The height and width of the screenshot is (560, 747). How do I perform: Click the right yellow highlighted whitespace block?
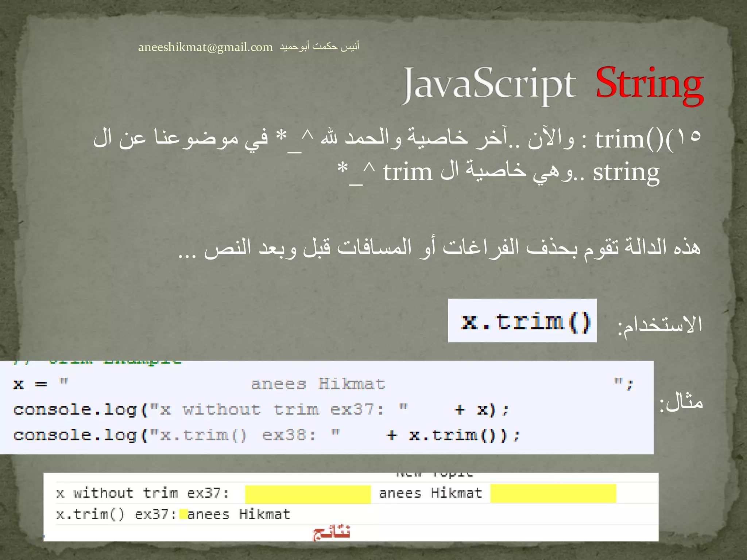pyautogui.click(x=553, y=494)
